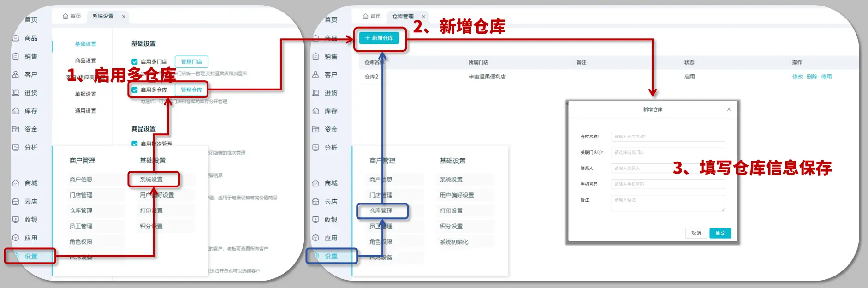Viewport: 868px width, 288px height.
Task: Open 资金 icon in left System Settings sidebar
Action: coord(16,129)
